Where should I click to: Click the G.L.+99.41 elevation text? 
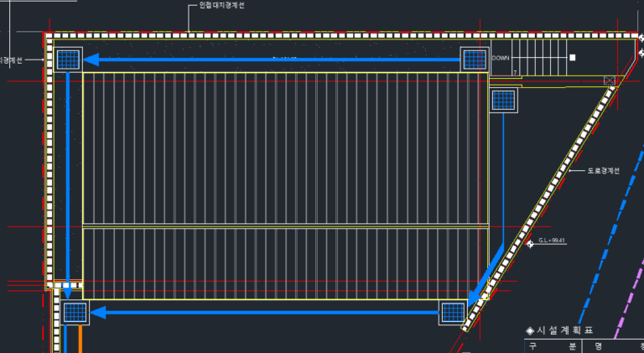tap(553, 241)
